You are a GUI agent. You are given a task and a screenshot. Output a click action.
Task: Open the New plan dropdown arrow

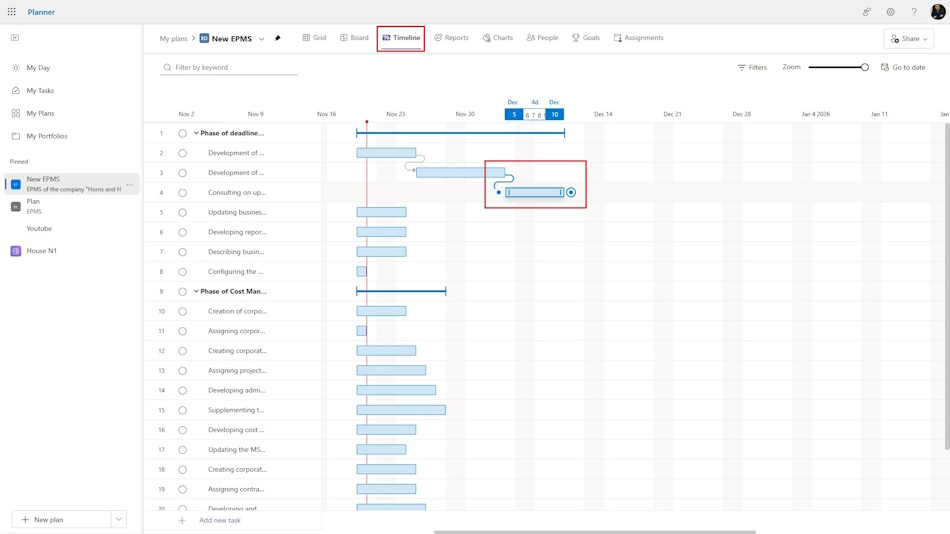tap(119, 519)
